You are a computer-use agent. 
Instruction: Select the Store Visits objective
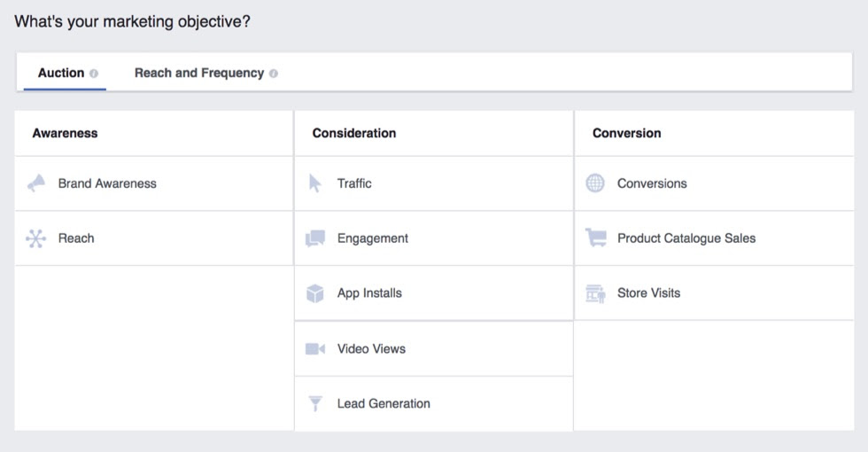[x=714, y=293]
